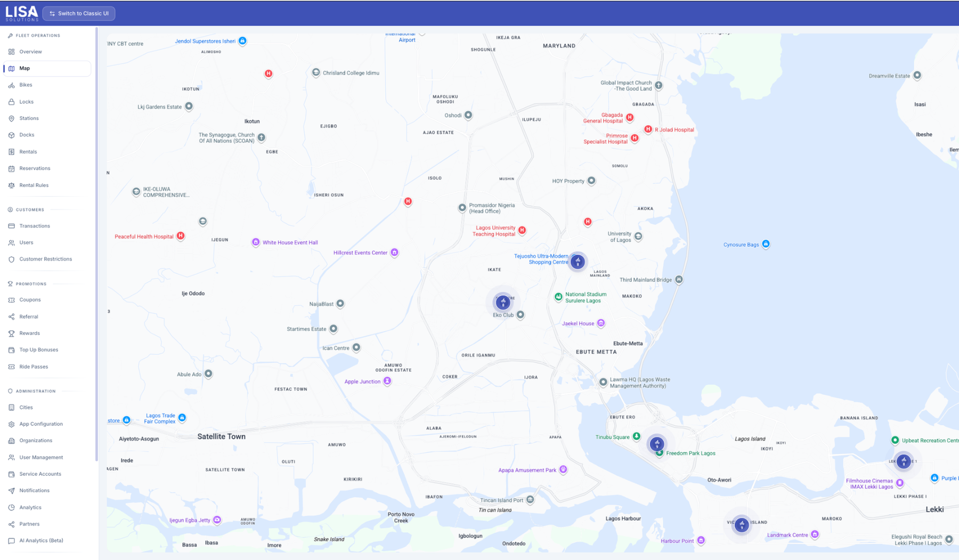Click bike cluster marker at Lekki Phase 1
Screen dimensions: 959x560
(904, 461)
